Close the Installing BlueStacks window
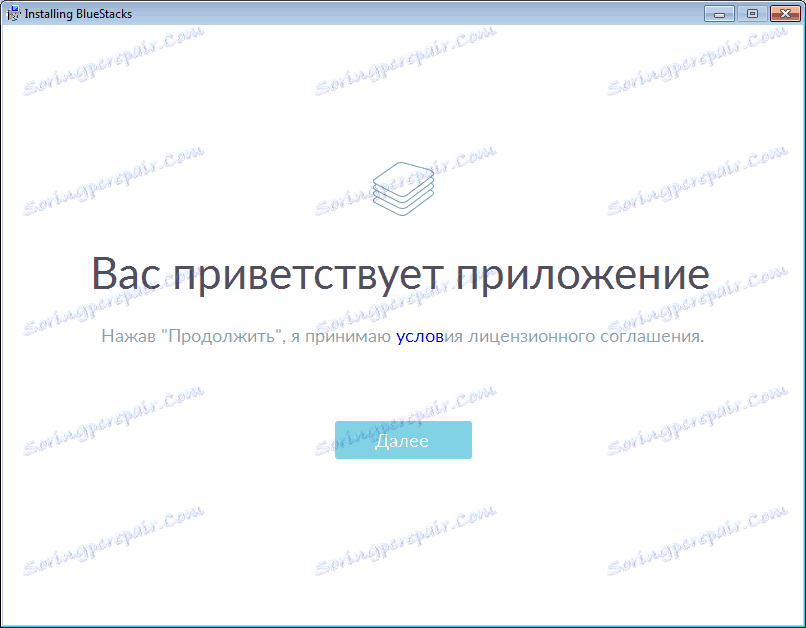Image resolution: width=806 pixels, height=628 pixels. click(x=785, y=14)
